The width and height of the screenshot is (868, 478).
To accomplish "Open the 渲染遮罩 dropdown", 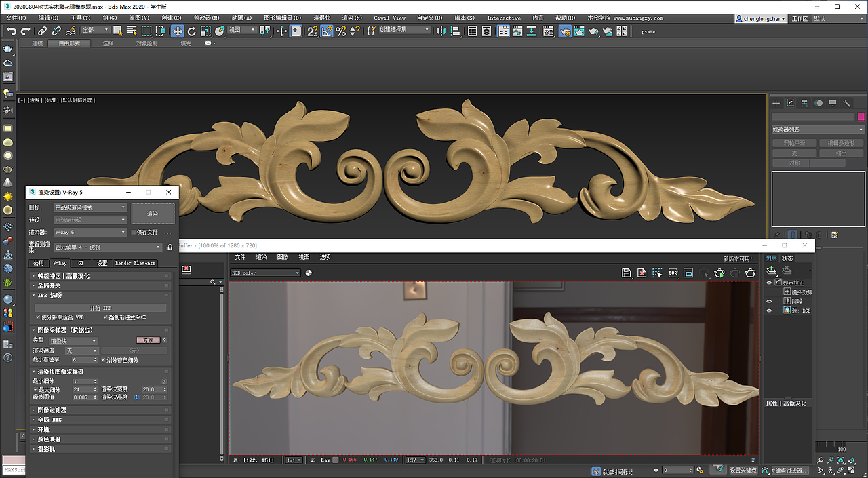I will tap(81, 351).
